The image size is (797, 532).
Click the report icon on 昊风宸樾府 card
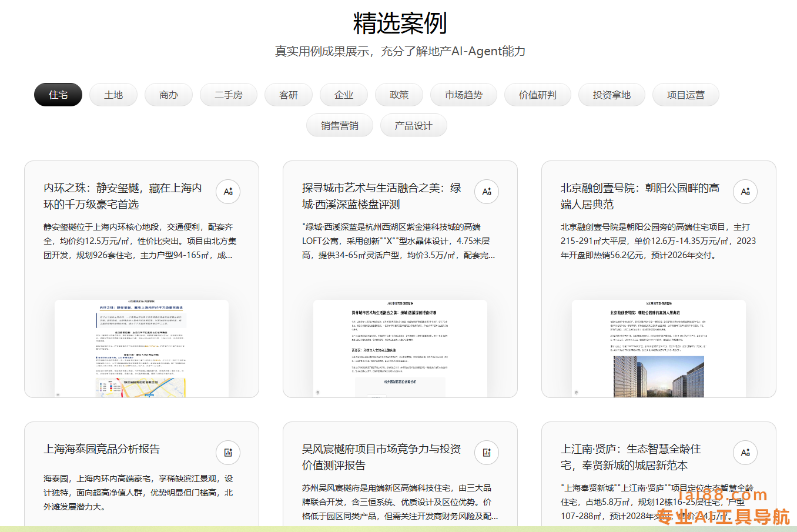pyautogui.click(x=487, y=453)
